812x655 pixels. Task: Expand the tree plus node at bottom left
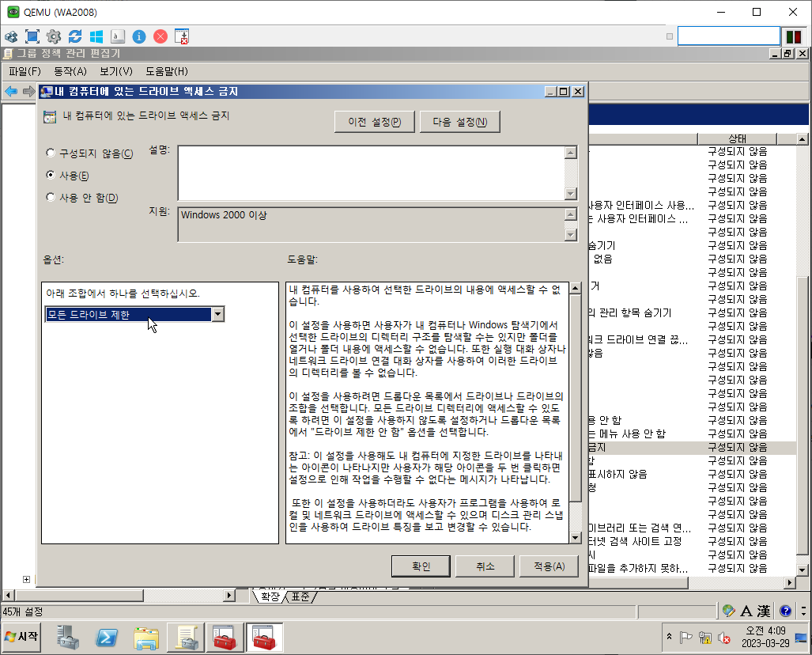26,579
